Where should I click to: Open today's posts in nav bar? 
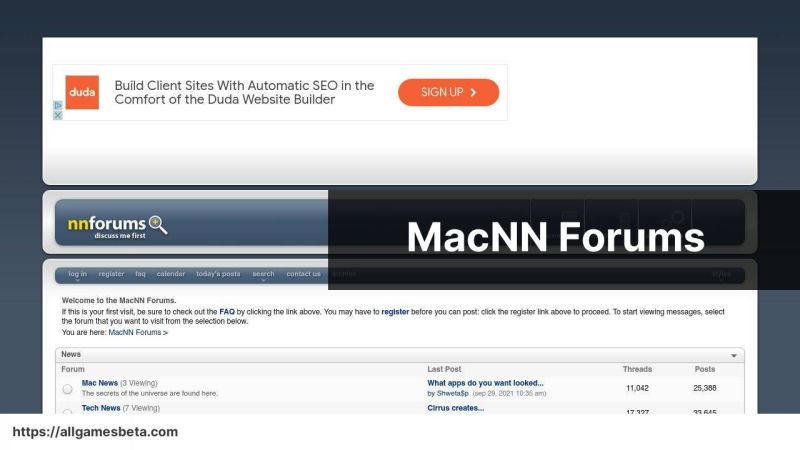tap(218, 274)
